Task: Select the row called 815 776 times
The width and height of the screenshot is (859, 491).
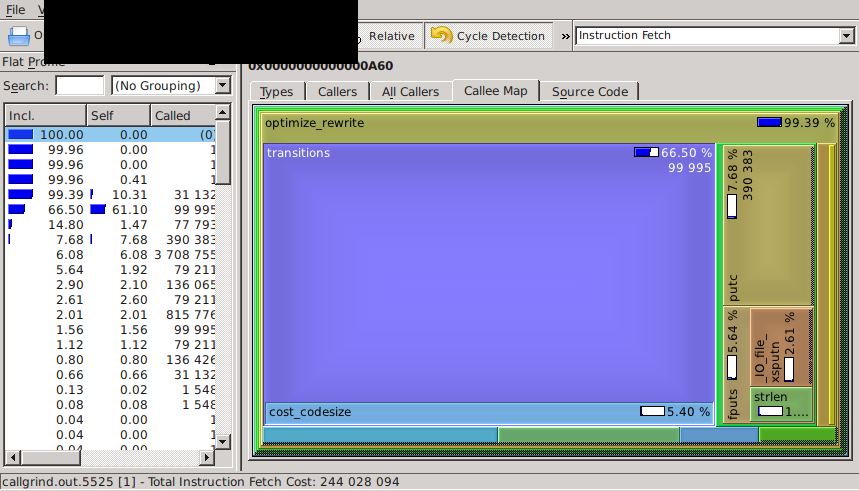Action: (x=110, y=315)
